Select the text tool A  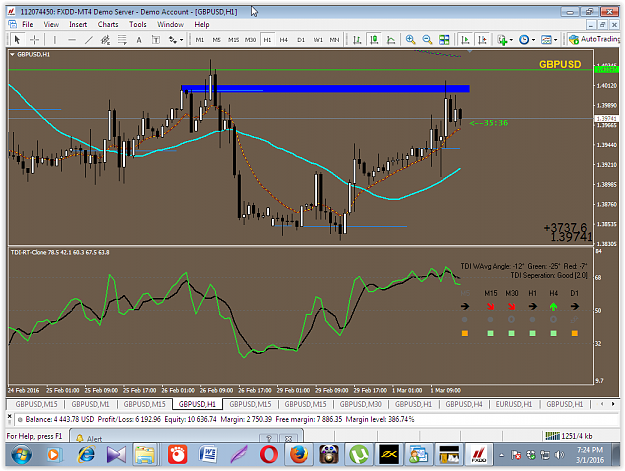point(139,39)
